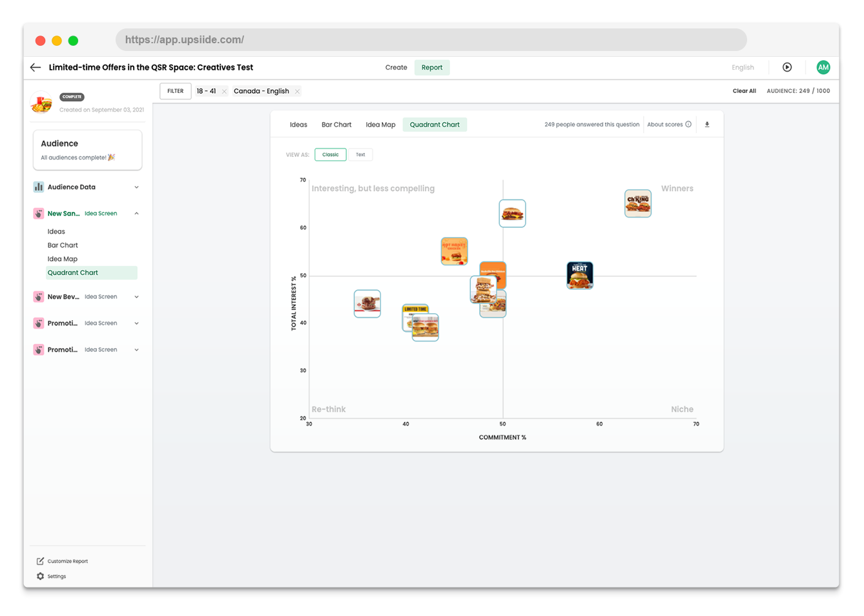Open the Quadrant Chart tab in chart panel

tap(435, 125)
